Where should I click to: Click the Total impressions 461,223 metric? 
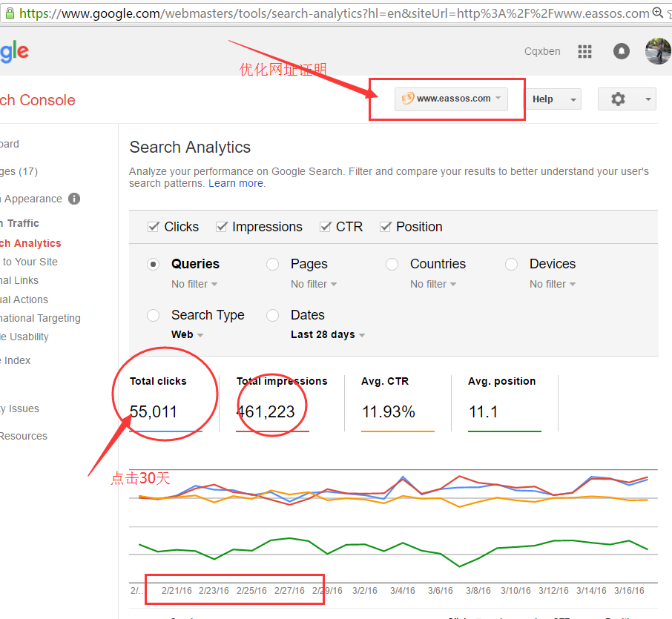(x=282, y=403)
